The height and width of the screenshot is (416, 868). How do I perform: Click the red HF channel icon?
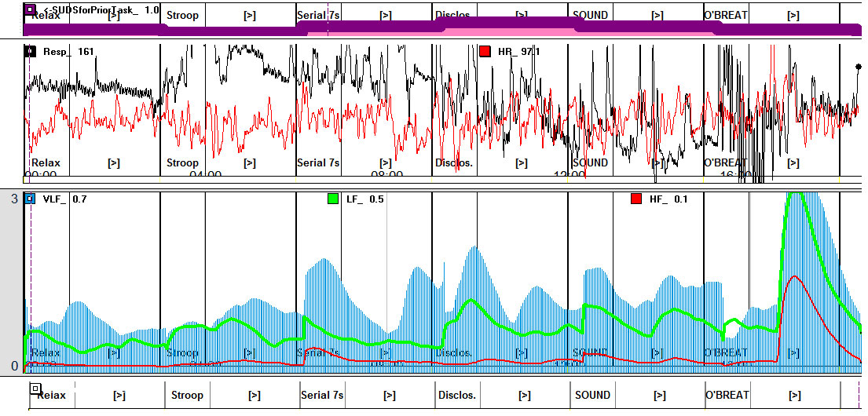pyautogui.click(x=636, y=199)
